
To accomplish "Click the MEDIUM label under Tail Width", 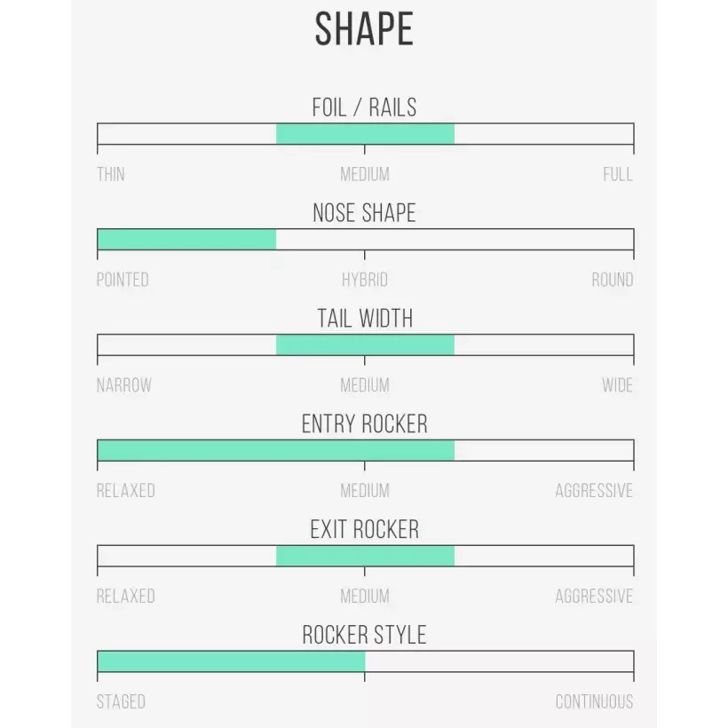I will 365,385.
